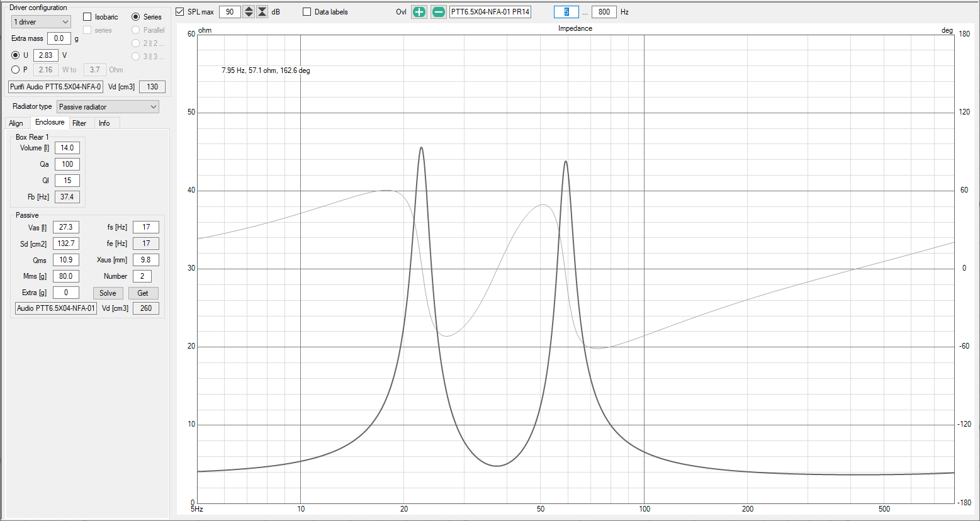Switch to the Info tab
This screenshot has width=980, height=521.
click(x=104, y=123)
